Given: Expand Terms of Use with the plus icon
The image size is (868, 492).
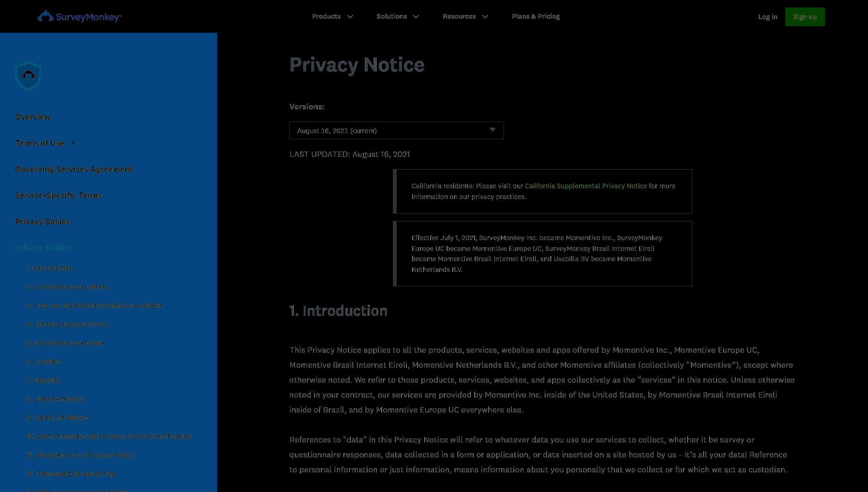Looking at the screenshot, I should [x=73, y=143].
